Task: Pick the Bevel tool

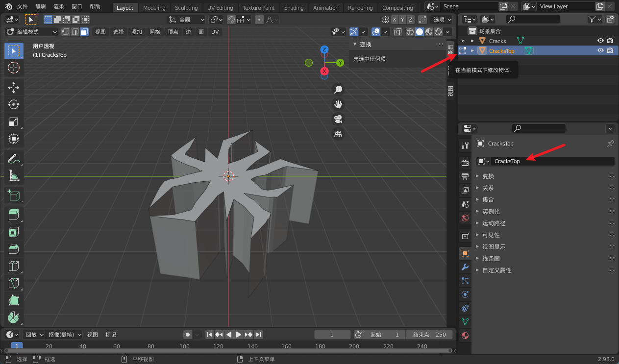Action: [x=14, y=249]
